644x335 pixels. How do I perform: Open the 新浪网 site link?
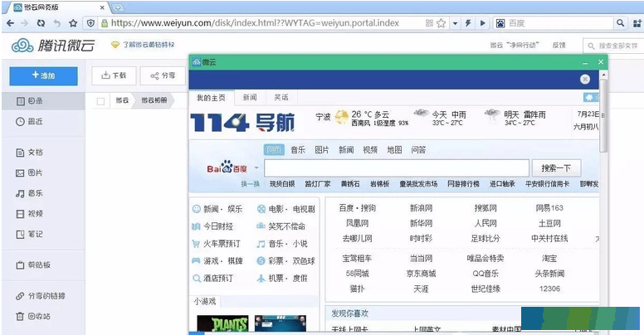pos(421,209)
